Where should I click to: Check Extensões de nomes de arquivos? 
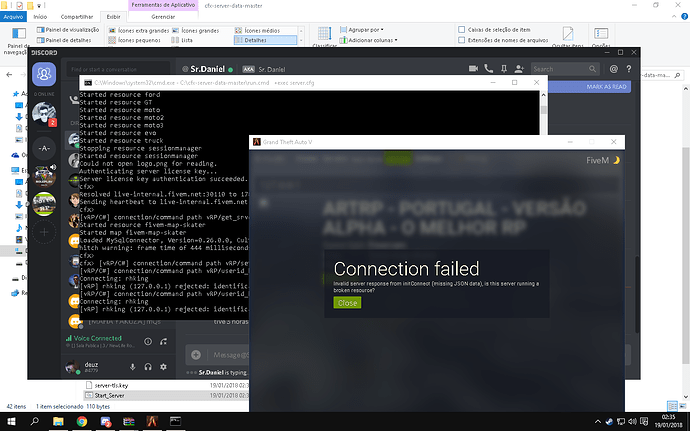pyautogui.click(x=503, y=40)
